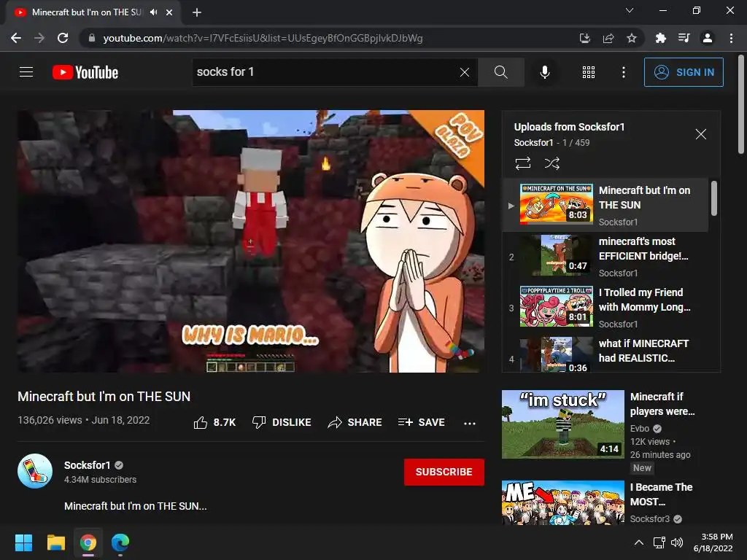Click the DISLIKE button
This screenshot has height=560, width=747.
282,422
